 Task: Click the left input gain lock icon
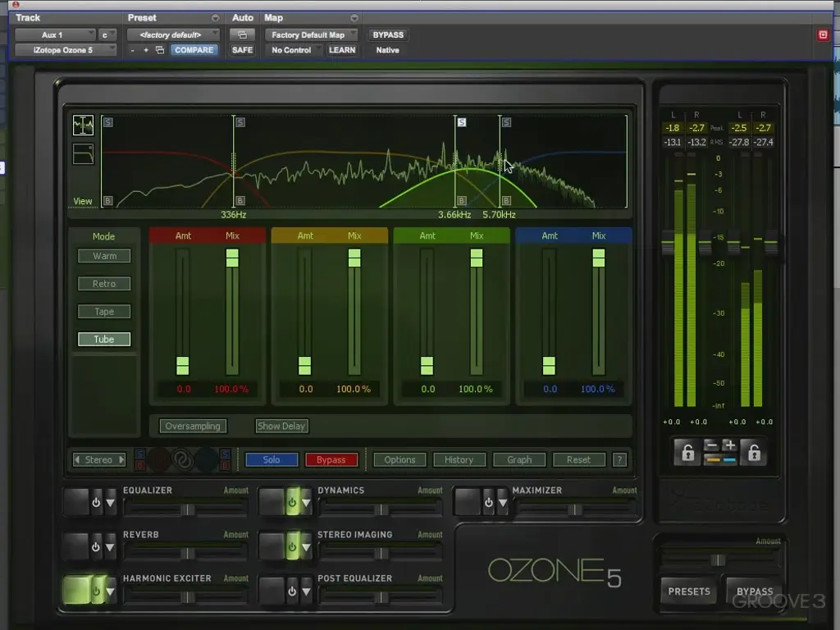pyautogui.click(x=687, y=453)
